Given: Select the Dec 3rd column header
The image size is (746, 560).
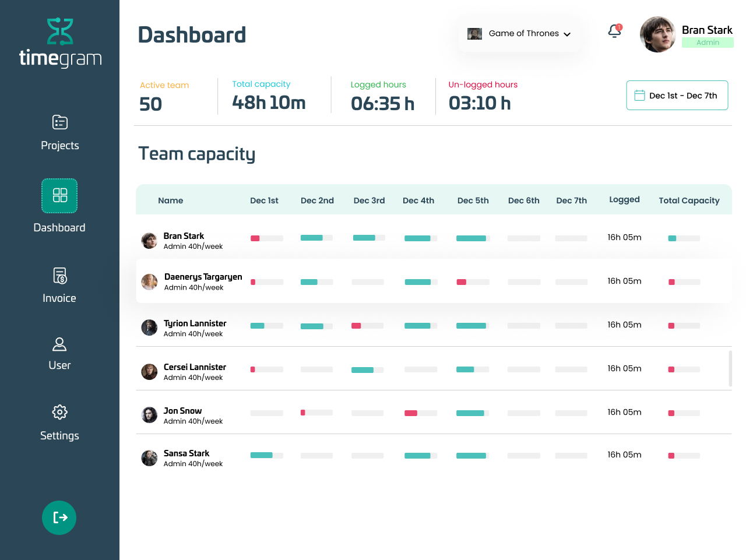Looking at the screenshot, I should point(369,200).
